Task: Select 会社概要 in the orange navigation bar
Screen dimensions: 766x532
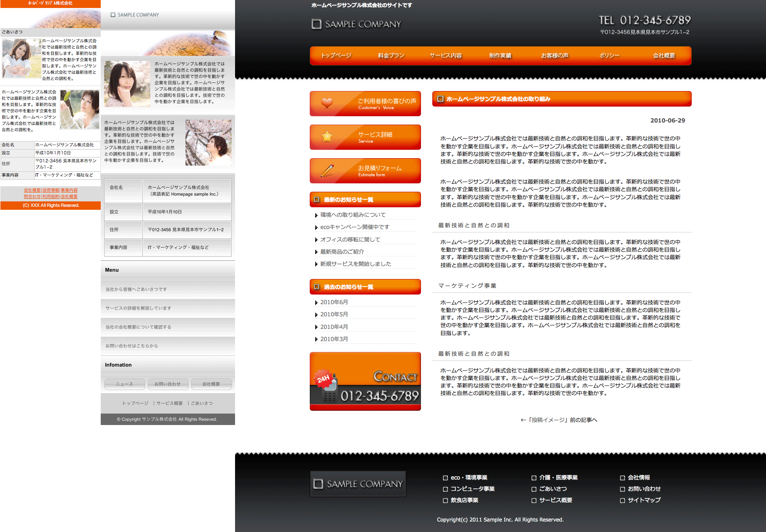Action: pos(664,55)
